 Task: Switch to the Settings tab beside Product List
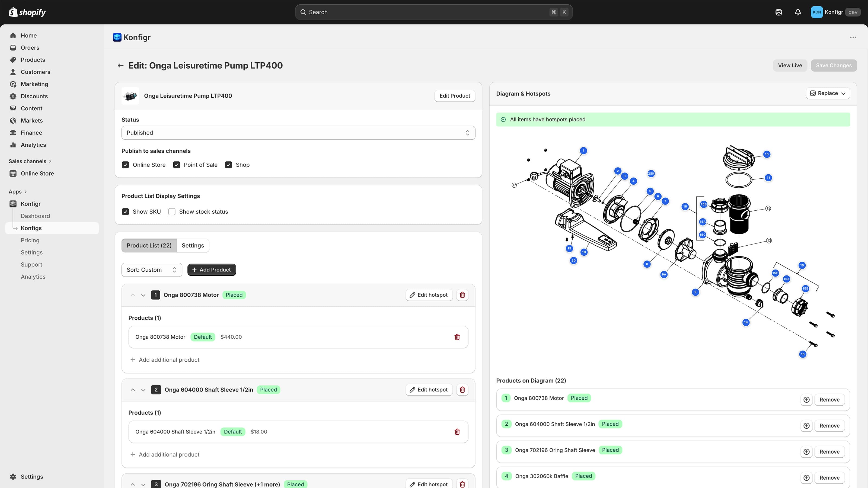[x=193, y=246]
